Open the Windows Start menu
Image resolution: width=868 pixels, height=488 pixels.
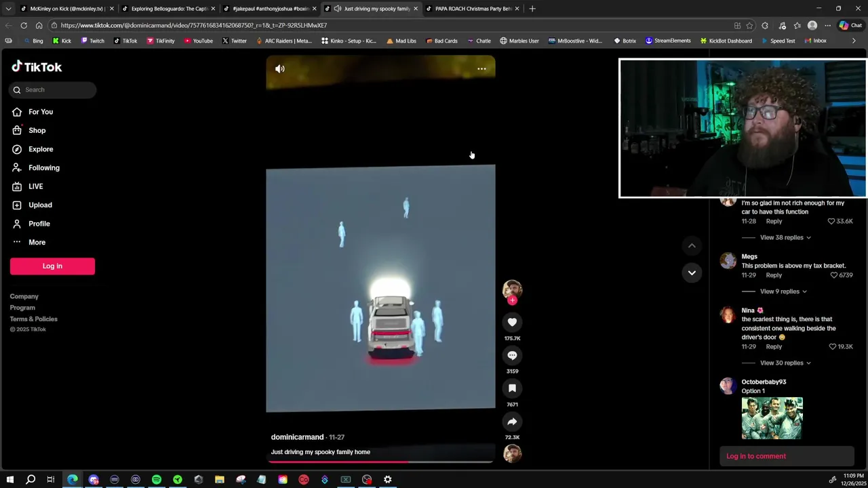9,479
